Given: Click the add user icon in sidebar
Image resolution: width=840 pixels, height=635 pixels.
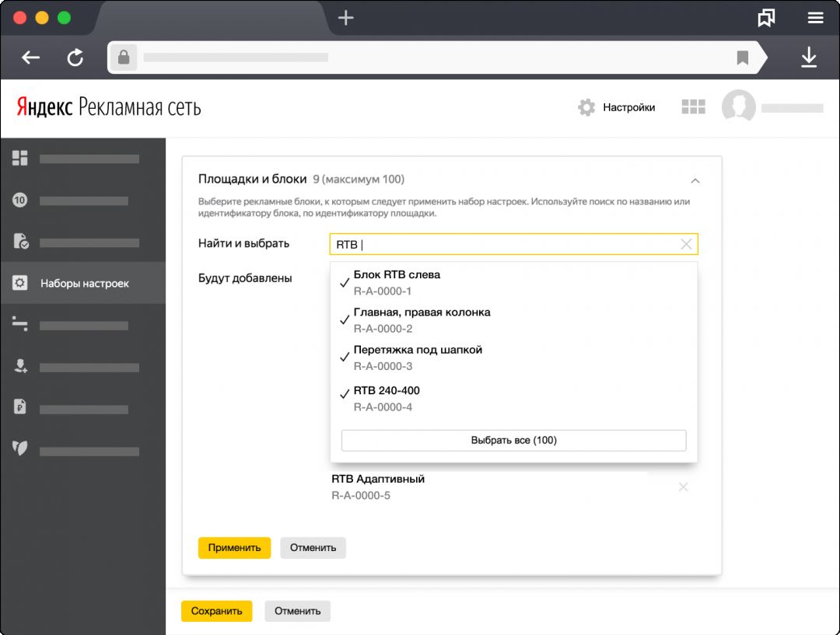Looking at the screenshot, I should (20, 366).
